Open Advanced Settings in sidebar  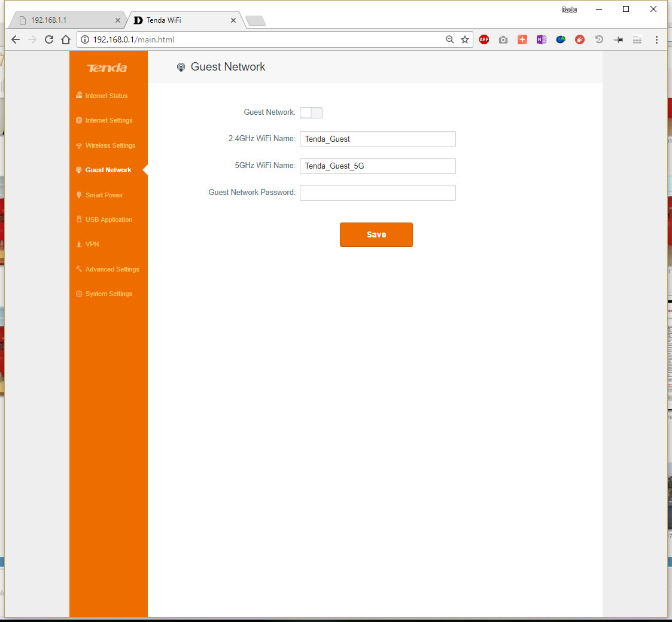112,270
